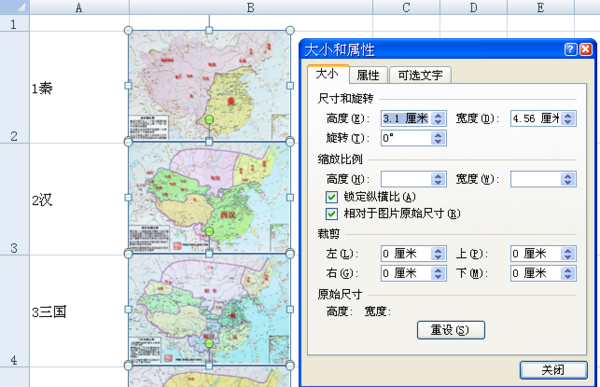Select column B header
The width and height of the screenshot is (600, 387).
pyautogui.click(x=251, y=7)
